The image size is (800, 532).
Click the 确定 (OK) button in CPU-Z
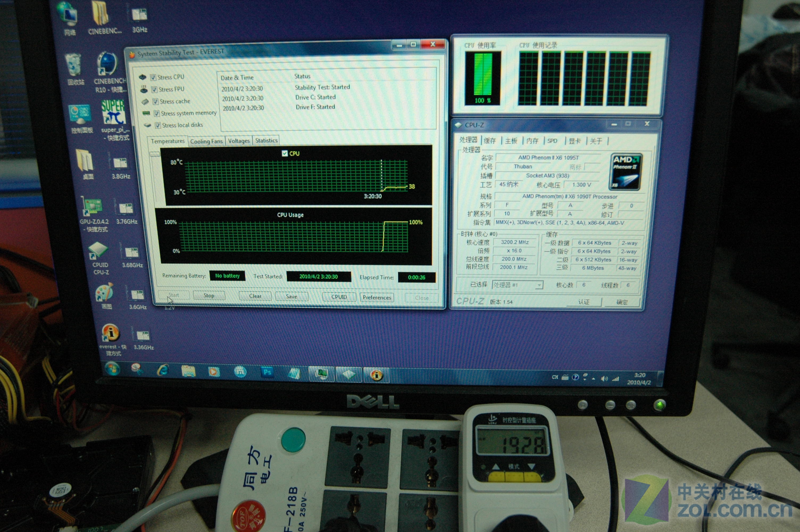click(622, 302)
